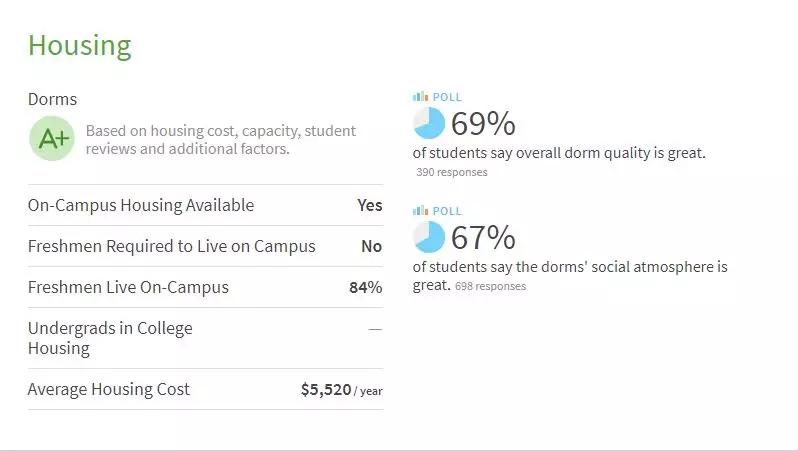Viewport: 798px width, 451px height.
Task: Open the 390 responses text
Action: [452, 172]
